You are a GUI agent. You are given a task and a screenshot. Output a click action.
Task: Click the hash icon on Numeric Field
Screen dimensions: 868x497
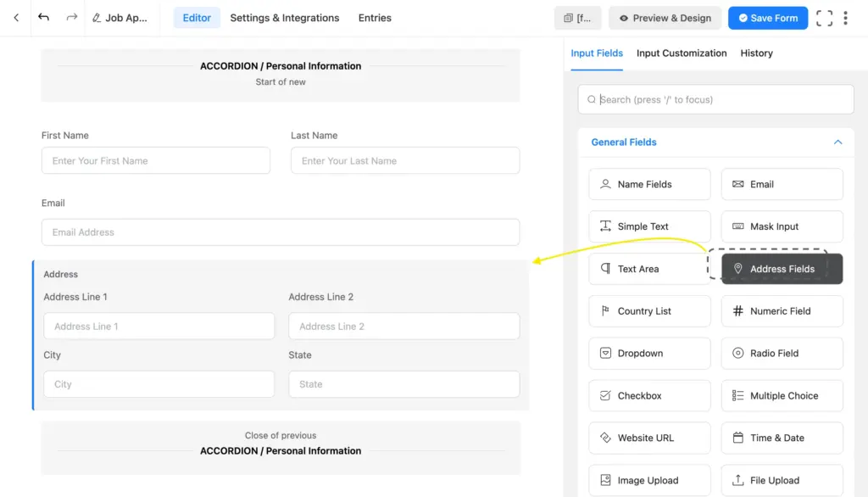coord(739,311)
